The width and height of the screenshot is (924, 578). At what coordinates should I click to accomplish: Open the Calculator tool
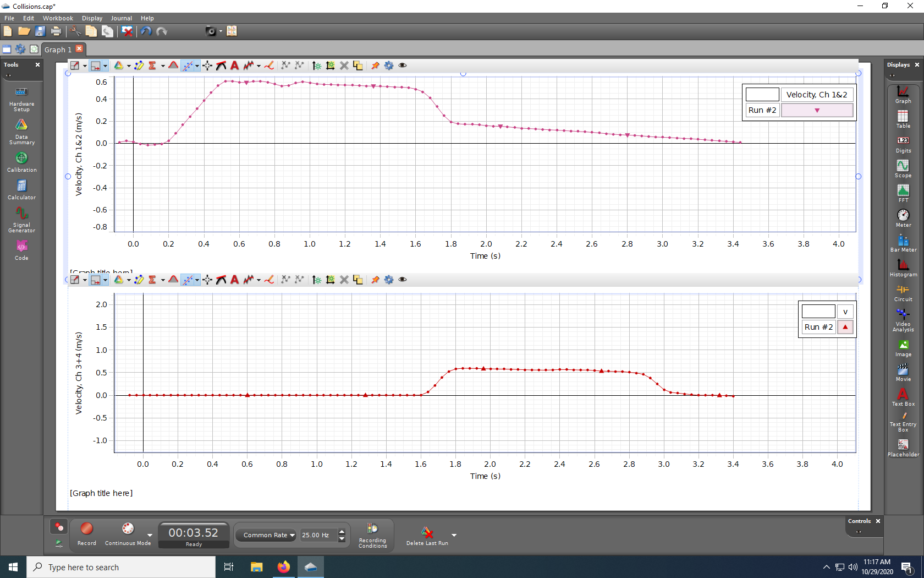21,189
